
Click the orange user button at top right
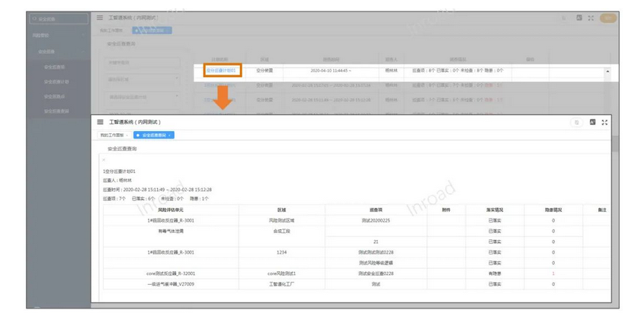[608, 18]
